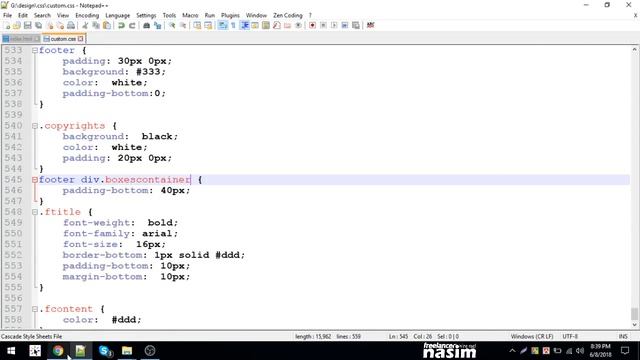Toggle Synchronize Horizontal Scrolling icon

(x=208, y=25)
